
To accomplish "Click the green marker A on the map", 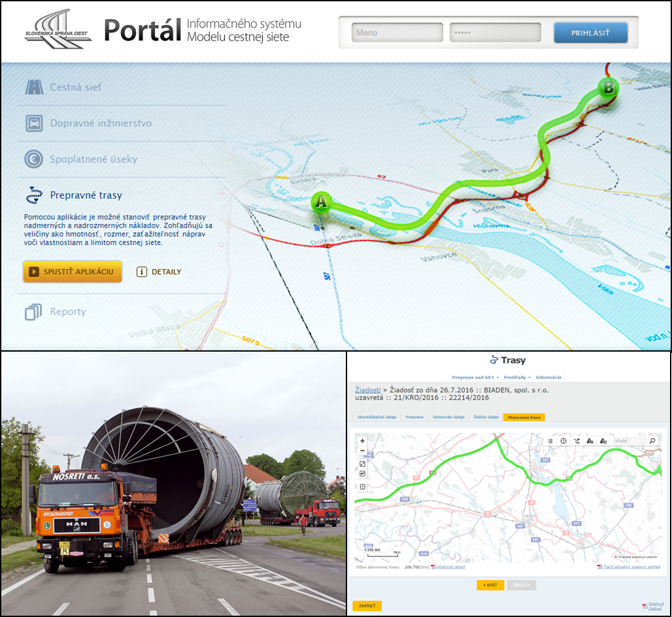I will tap(321, 201).
